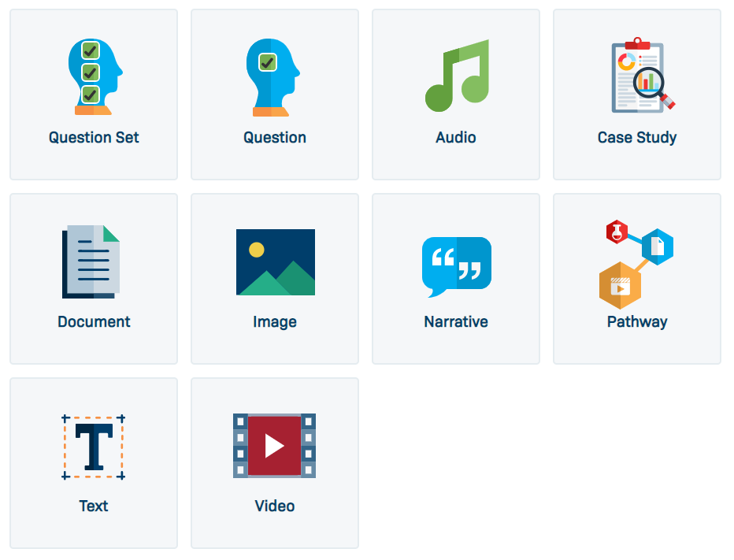The width and height of the screenshot is (734, 560).
Task: Click the Narrative quote bubble icon
Action: 457,267
